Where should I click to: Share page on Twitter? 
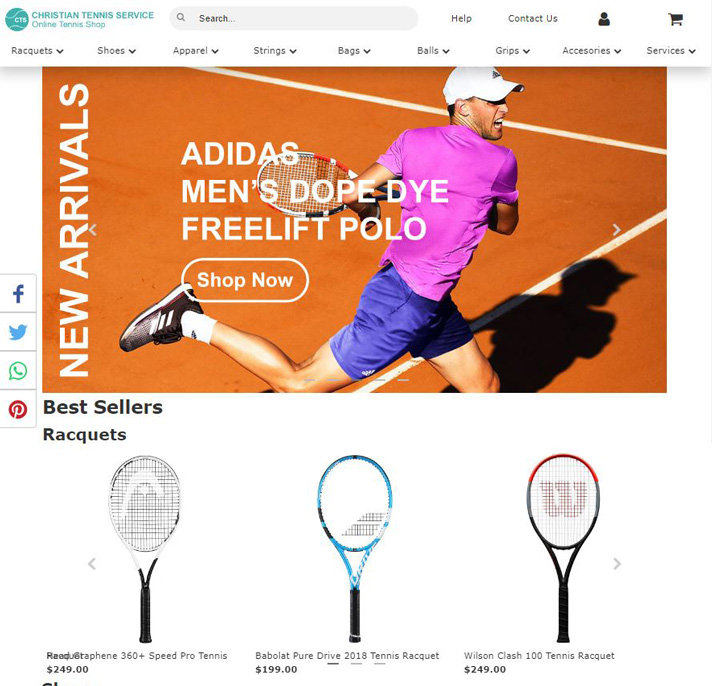tap(18, 332)
